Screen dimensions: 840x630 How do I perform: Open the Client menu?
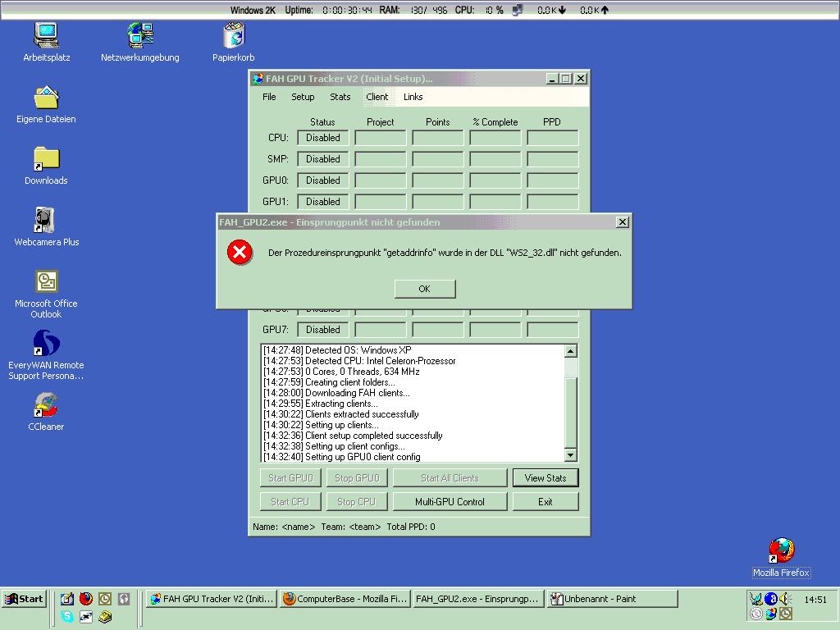click(x=377, y=97)
